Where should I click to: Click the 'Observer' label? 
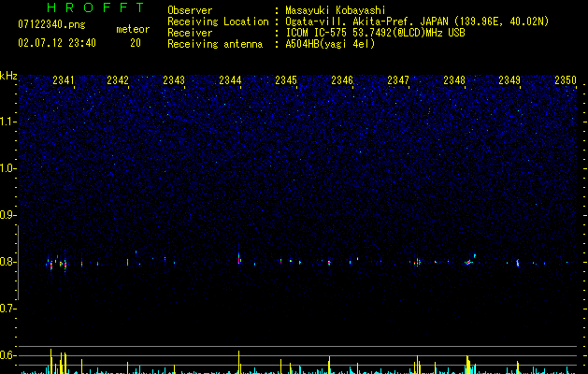pos(190,10)
